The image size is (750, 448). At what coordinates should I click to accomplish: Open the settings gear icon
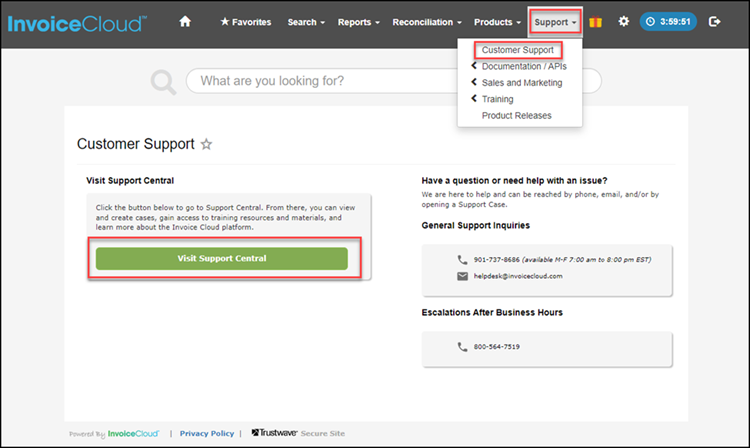623,22
